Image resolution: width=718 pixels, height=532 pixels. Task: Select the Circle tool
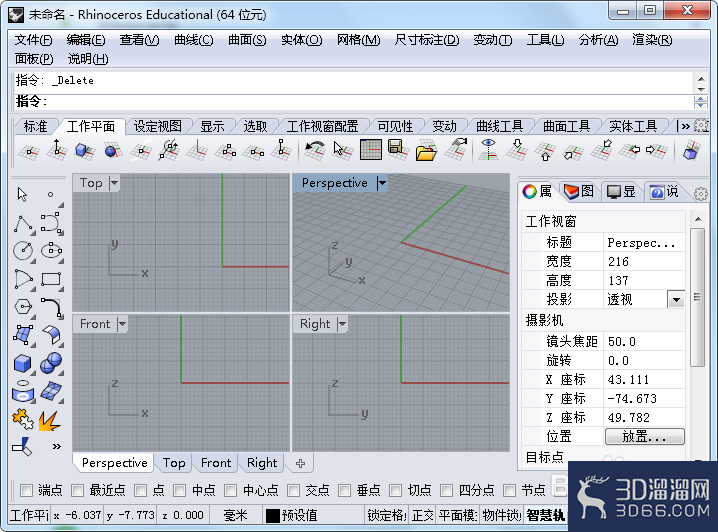(23, 251)
